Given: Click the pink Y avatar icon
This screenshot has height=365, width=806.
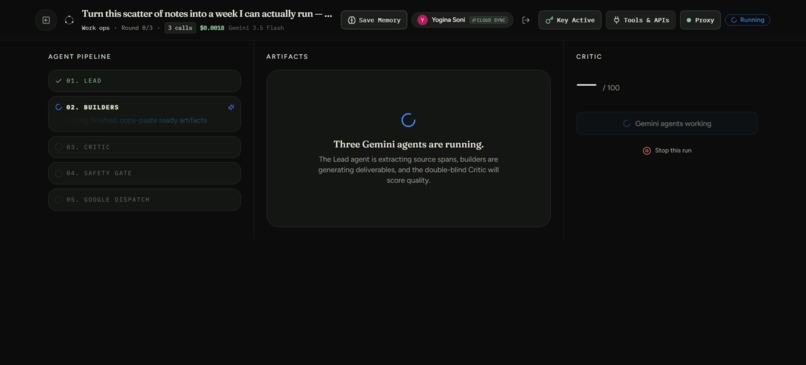Looking at the screenshot, I should coord(423,20).
